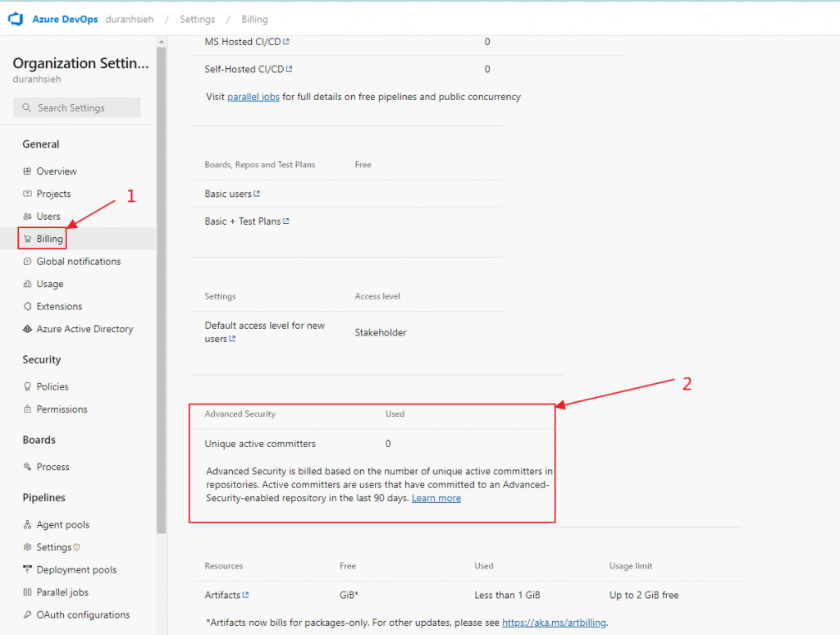Open Usage settings page
This screenshot has width=840, height=635.
coord(50,284)
